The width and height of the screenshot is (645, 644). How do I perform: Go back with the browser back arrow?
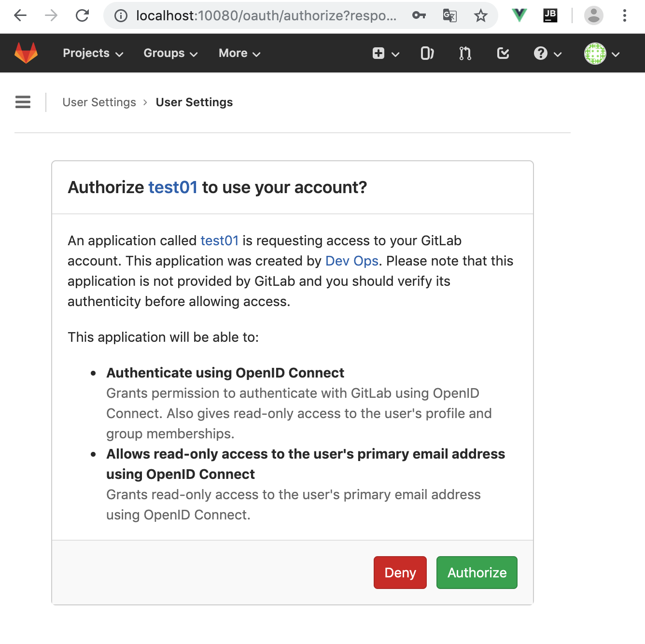click(x=20, y=16)
